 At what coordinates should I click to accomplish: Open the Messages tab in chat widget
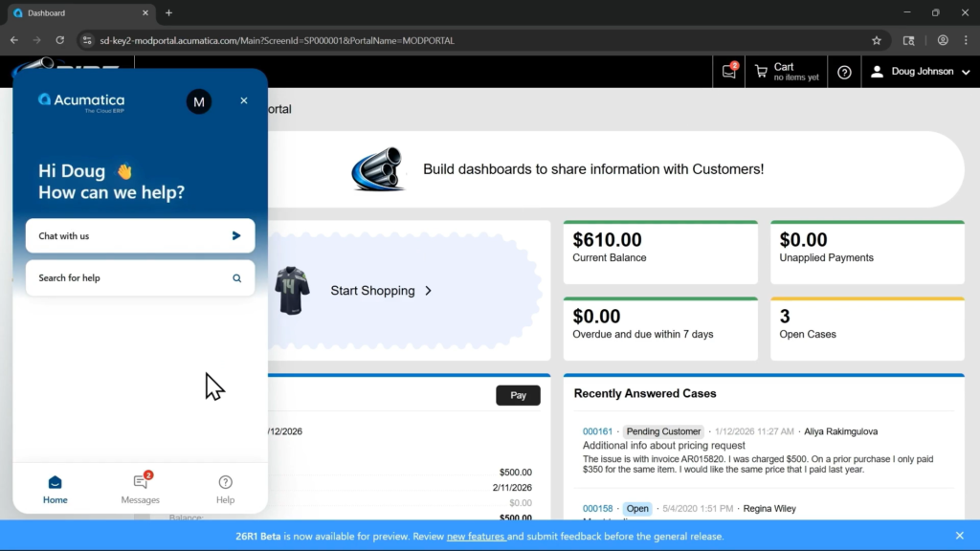141,488
